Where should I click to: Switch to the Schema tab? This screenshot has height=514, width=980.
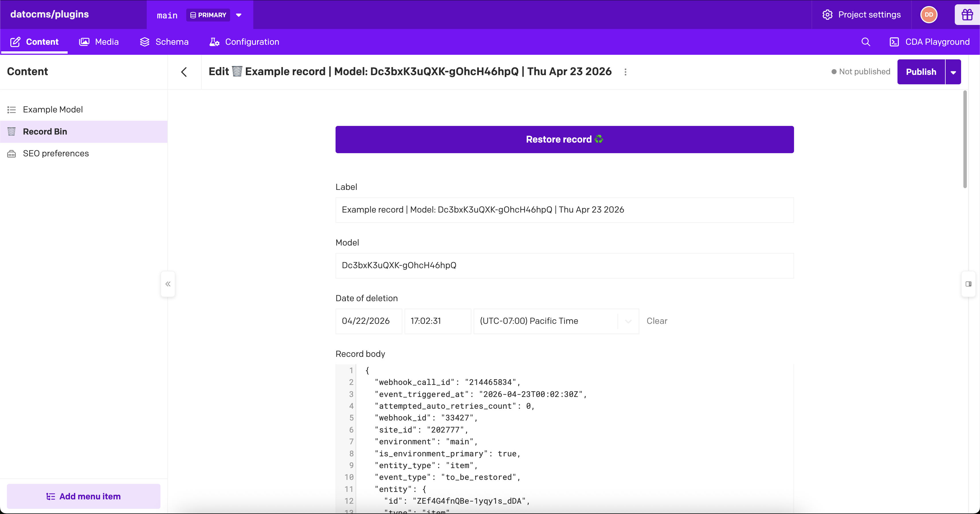tap(164, 42)
